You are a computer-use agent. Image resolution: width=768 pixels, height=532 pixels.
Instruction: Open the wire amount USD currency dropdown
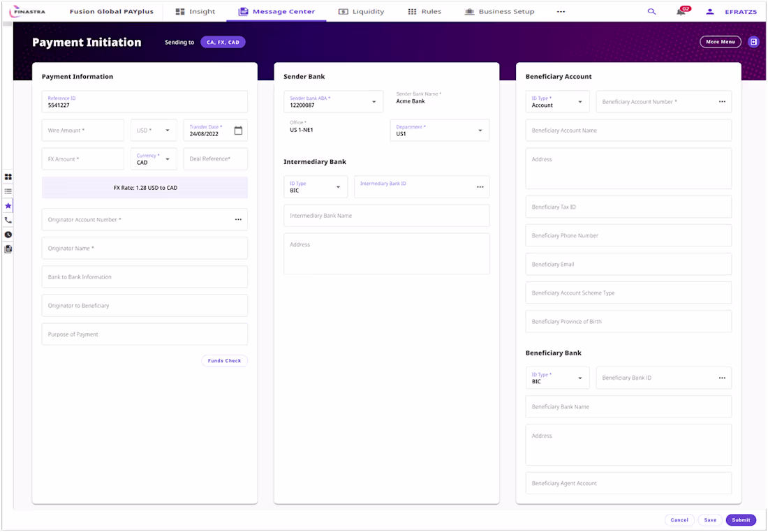click(x=166, y=130)
